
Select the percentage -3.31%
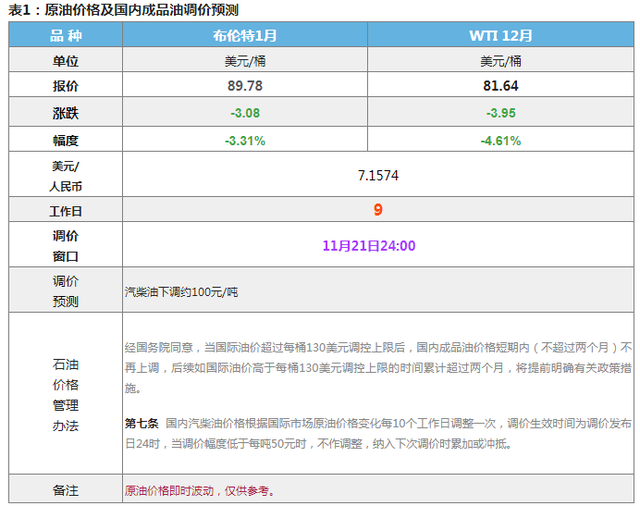[x=245, y=141]
